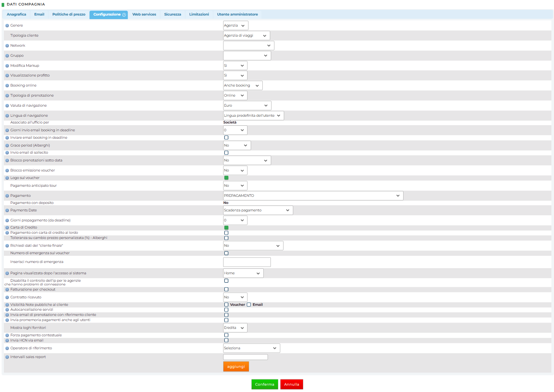The image size is (554, 392).
Task: Click the info icon beside Genere
Action: tap(7, 26)
